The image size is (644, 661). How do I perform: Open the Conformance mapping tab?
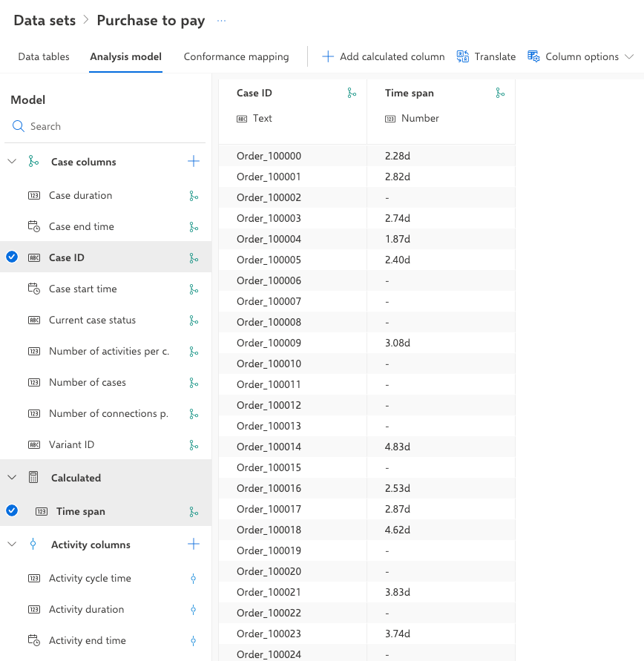[x=236, y=57]
